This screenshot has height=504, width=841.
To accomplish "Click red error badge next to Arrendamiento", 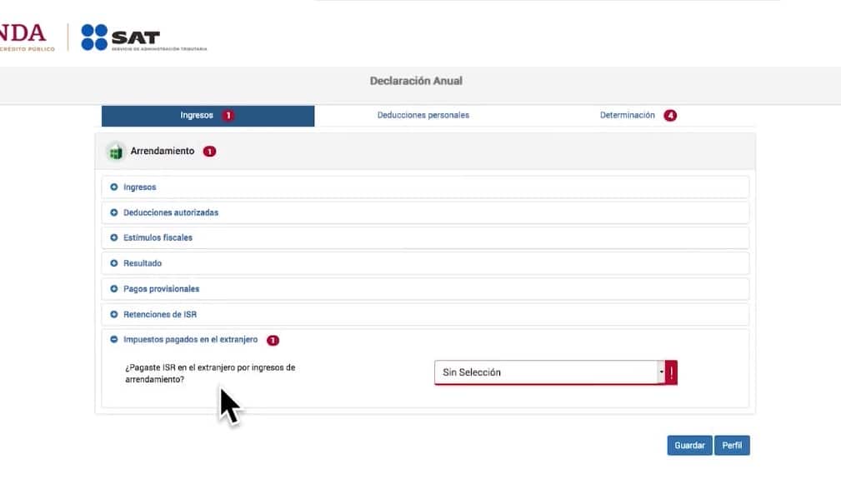I will [x=209, y=152].
